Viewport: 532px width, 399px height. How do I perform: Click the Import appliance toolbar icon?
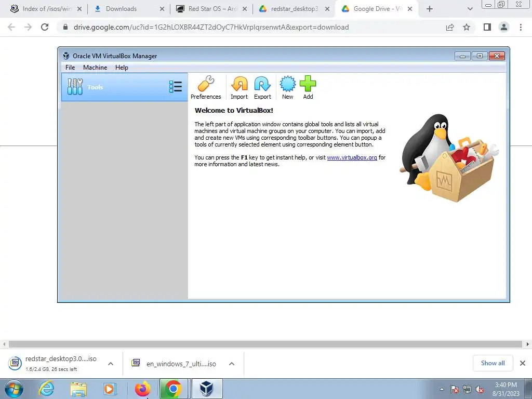[239, 87]
